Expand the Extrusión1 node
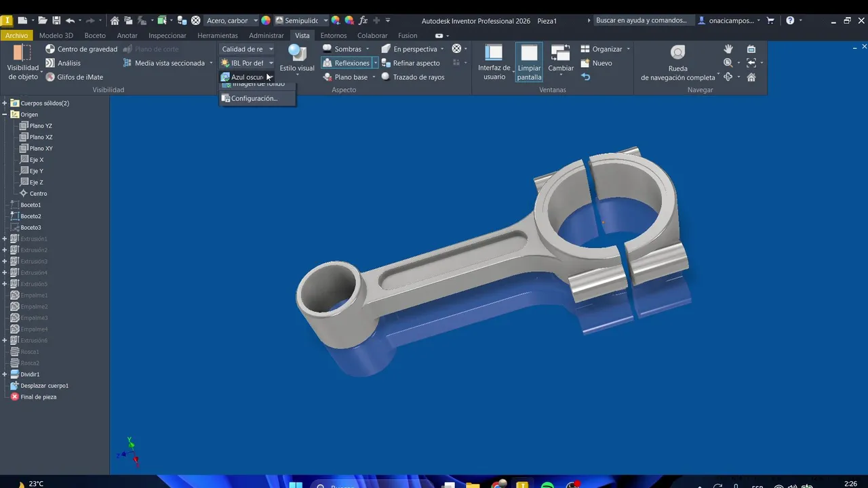Viewport: 868px width, 488px height. (x=5, y=239)
